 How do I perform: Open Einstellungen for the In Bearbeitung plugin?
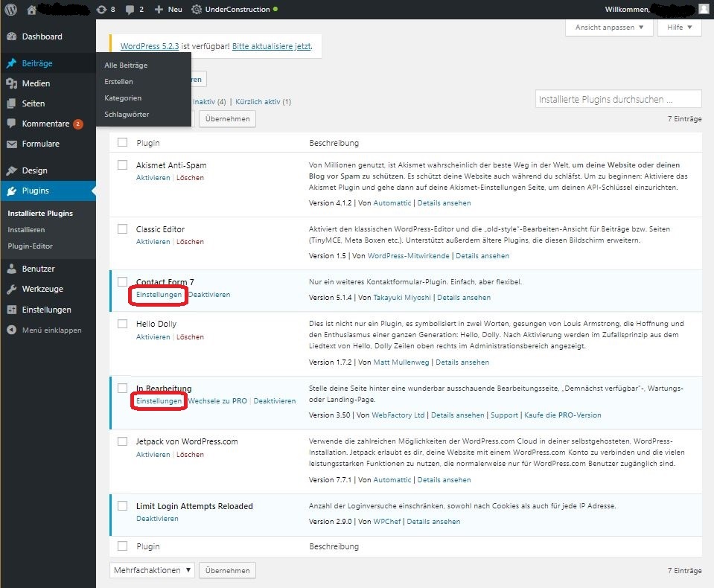158,401
